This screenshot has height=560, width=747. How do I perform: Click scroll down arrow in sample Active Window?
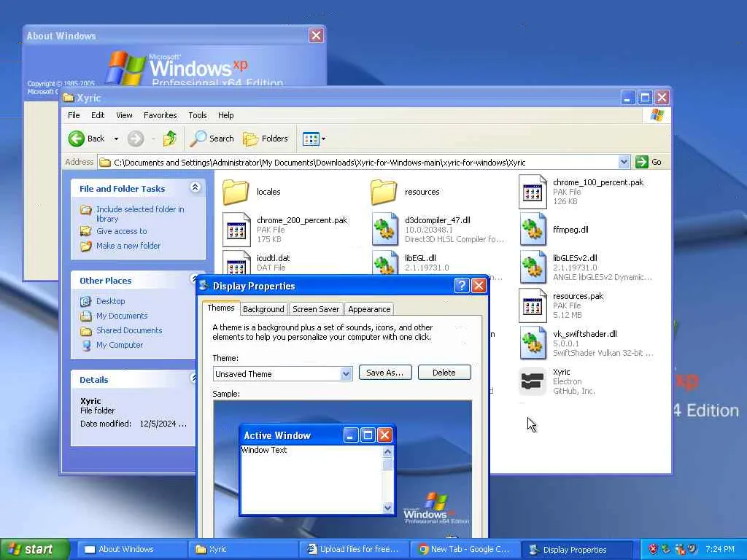tap(387, 507)
